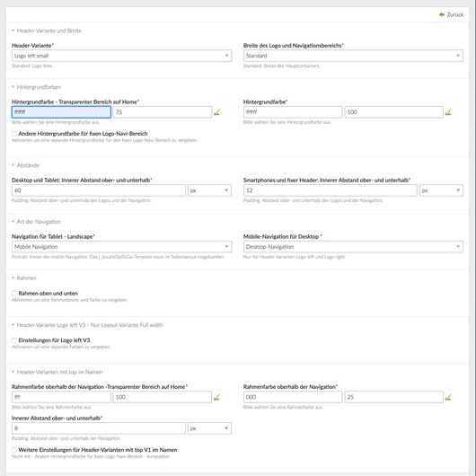
Task: Collapse the Abstände section triangle
Action: click(x=13, y=165)
